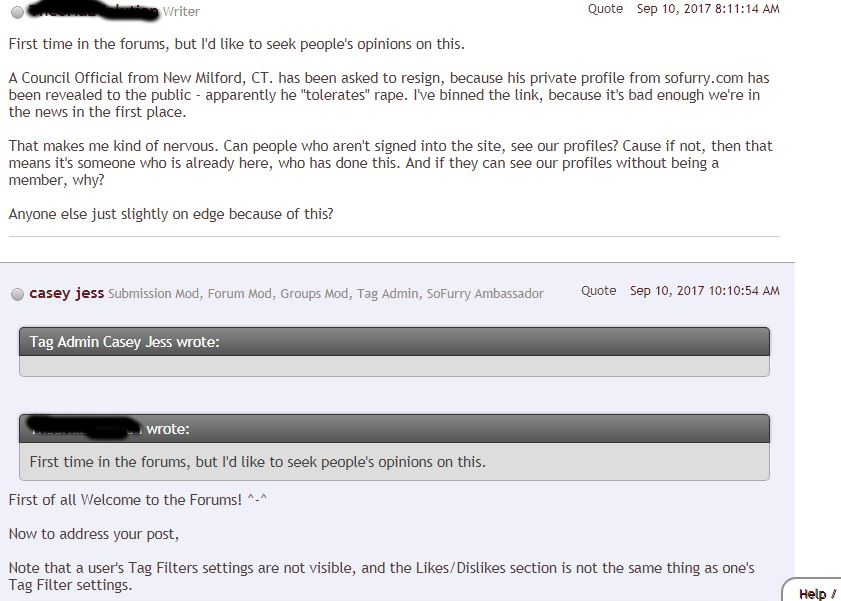Select the Groups Mod role badge
The image size is (841, 601).
[x=314, y=294]
